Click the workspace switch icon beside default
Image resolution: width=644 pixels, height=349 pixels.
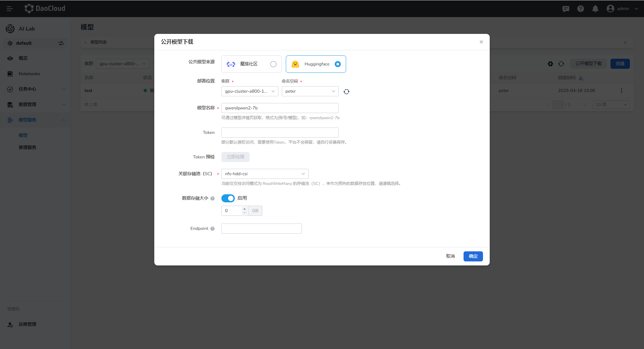(x=61, y=43)
